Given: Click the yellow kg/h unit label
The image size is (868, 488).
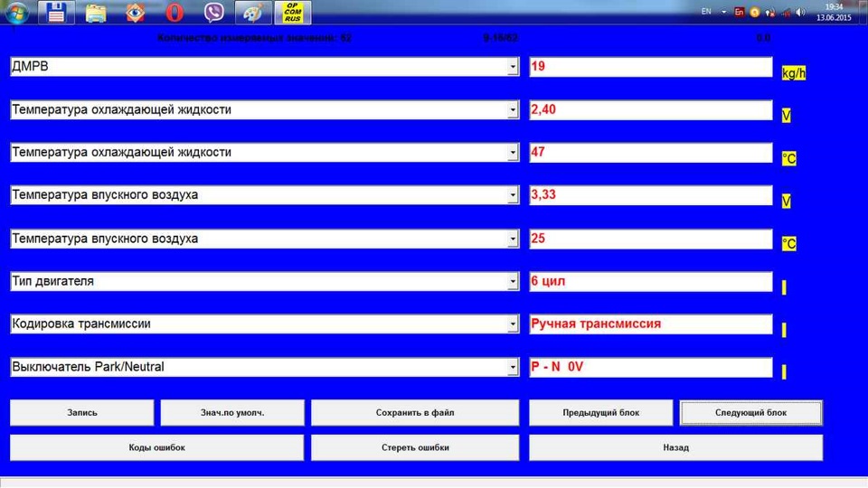Looking at the screenshot, I should pyautogui.click(x=793, y=73).
